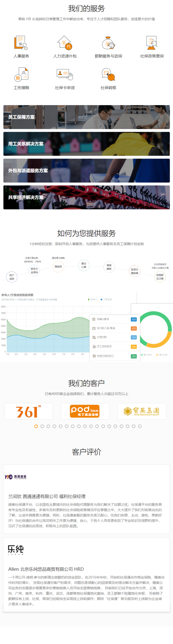
Task: Click the 参保人/交易金额数据视图 chart title
Action: pos(17,295)
